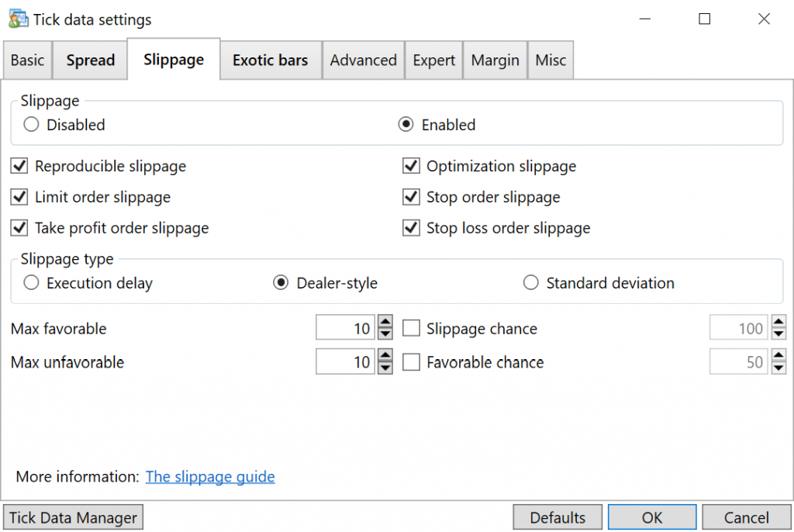Choose Standard deviation slippage type
The width and height of the screenshot is (794, 532).
pyautogui.click(x=531, y=282)
